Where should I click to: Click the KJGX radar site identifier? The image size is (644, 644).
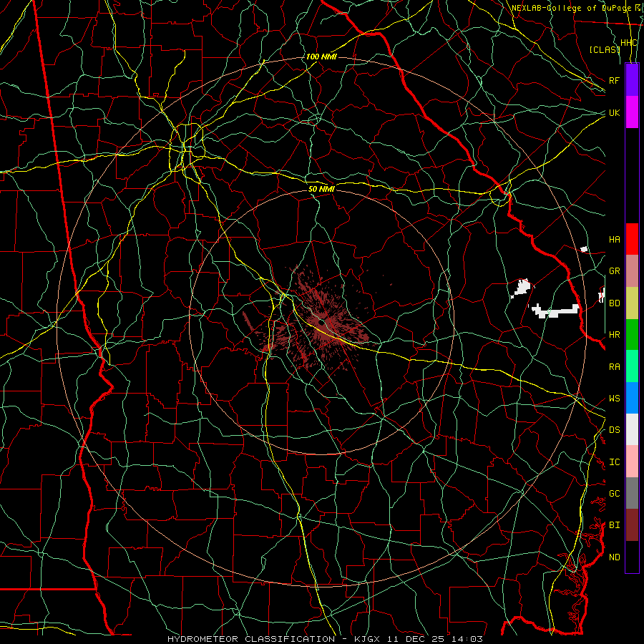369,639
